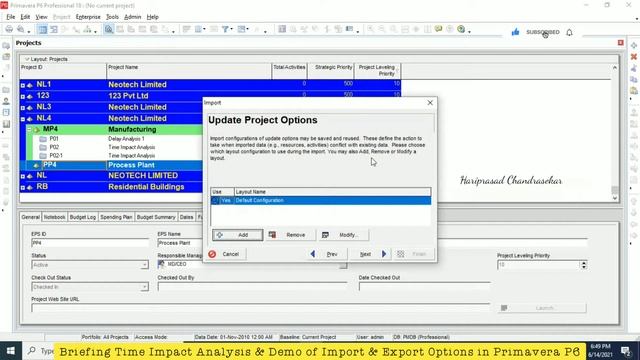Click the green globe icon in the toolbar

pos(461,29)
